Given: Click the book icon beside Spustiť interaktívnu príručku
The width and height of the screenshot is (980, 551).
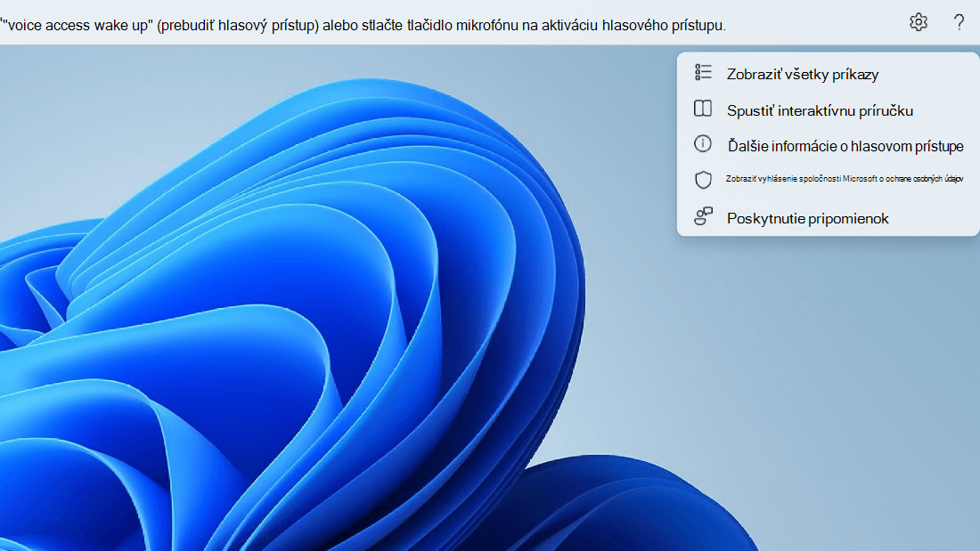Looking at the screenshot, I should [x=703, y=109].
